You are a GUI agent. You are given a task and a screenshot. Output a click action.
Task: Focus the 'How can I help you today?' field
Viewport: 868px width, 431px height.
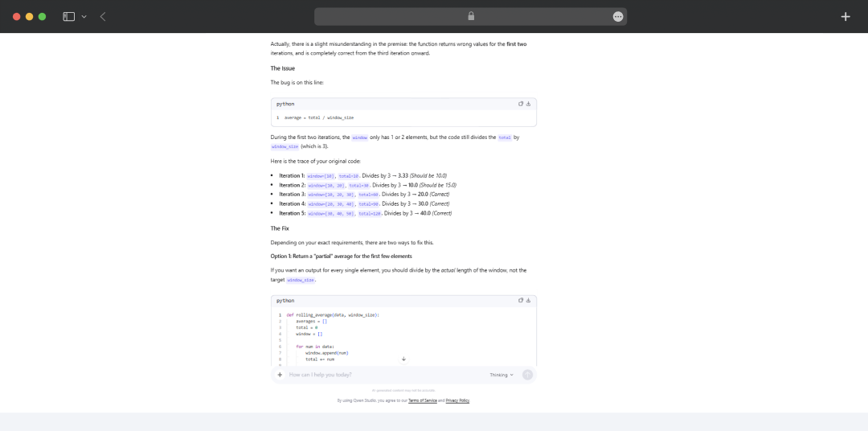pos(387,375)
